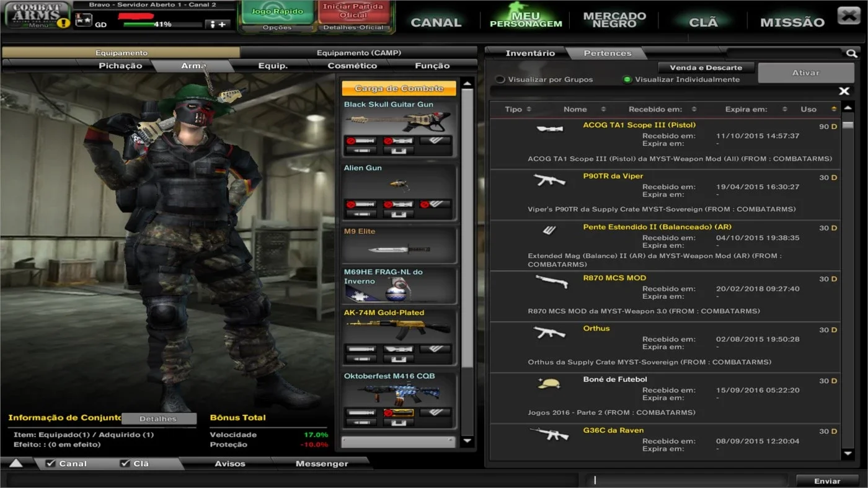Close the character screen with X
The image size is (868, 488).
point(848,15)
